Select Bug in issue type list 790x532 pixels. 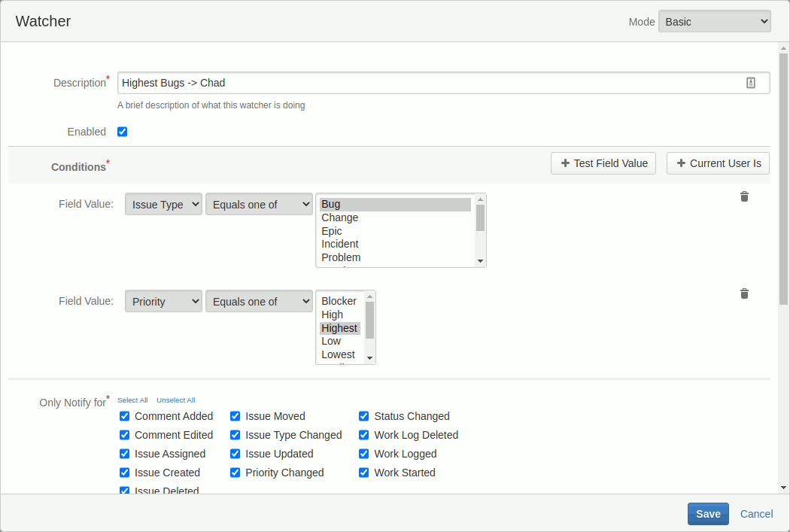coord(395,204)
